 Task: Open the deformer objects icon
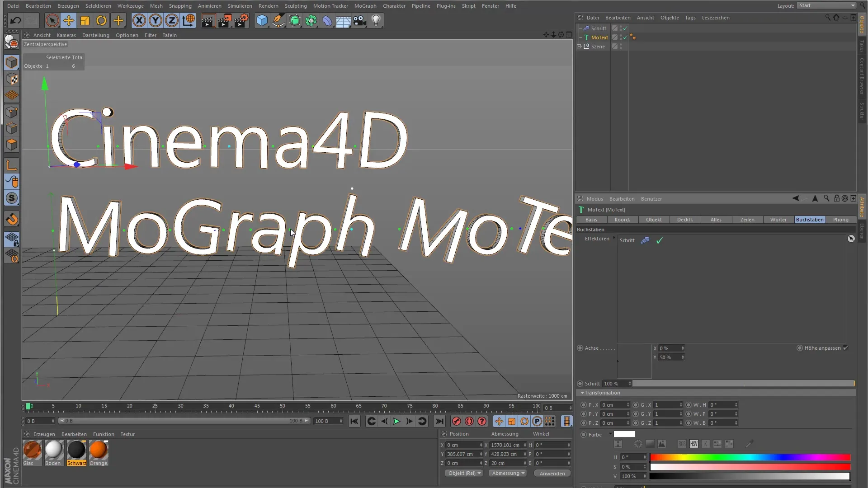pyautogui.click(x=327, y=20)
